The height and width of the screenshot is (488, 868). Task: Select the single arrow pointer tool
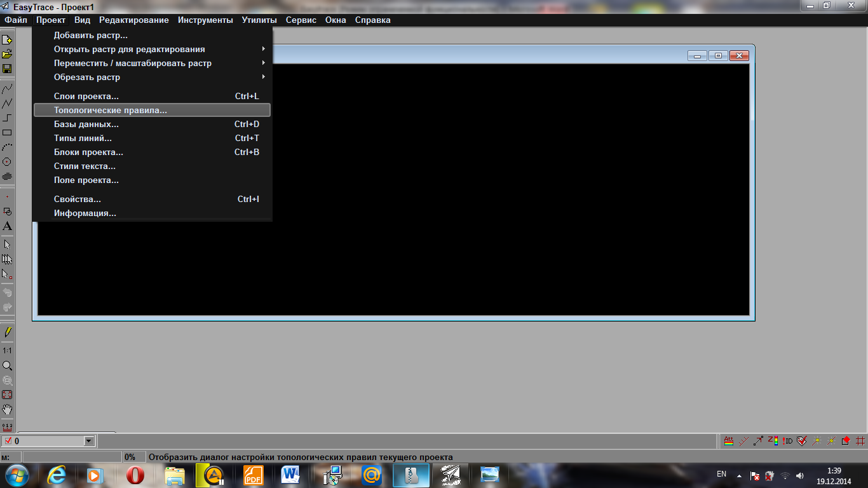7,245
